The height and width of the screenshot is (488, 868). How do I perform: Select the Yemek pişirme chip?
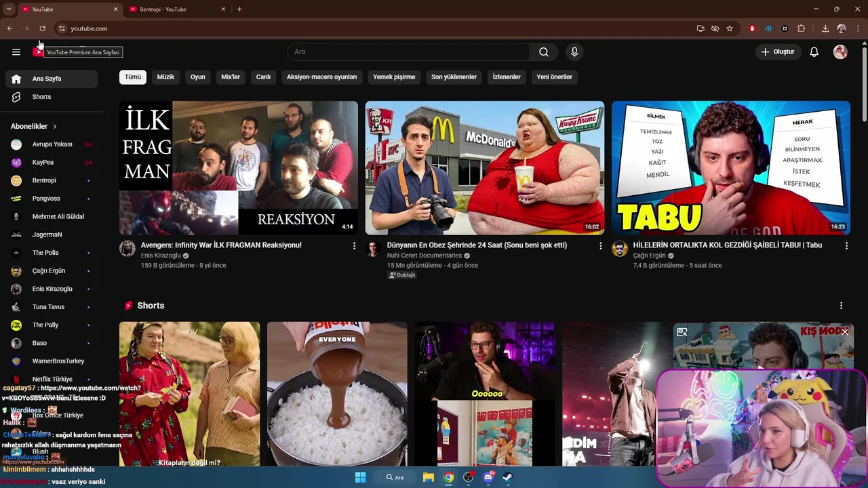[x=394, y=77]
